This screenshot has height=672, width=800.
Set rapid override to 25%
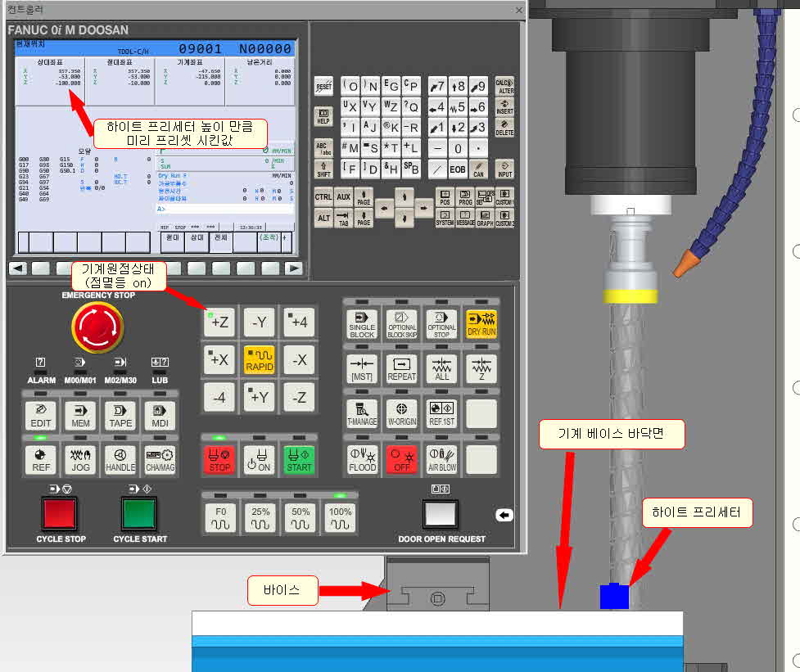(260, 518)
